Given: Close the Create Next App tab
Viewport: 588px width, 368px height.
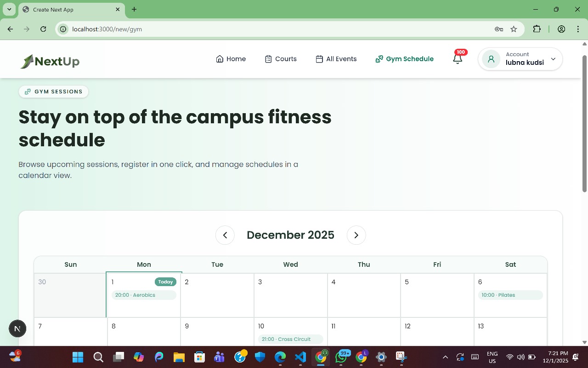Looking at the screenshot, I should click(x=118, y=9).
